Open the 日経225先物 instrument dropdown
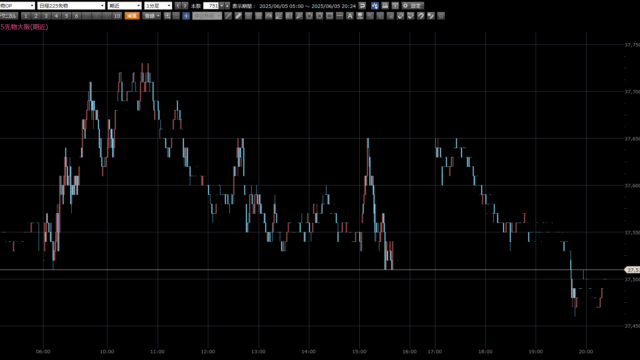 tap(71, 6)
